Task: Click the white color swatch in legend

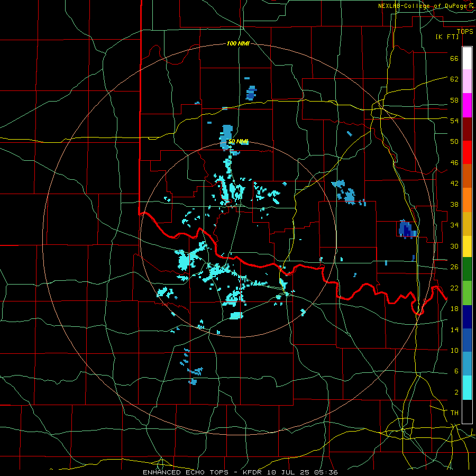Action: point(467,58)
